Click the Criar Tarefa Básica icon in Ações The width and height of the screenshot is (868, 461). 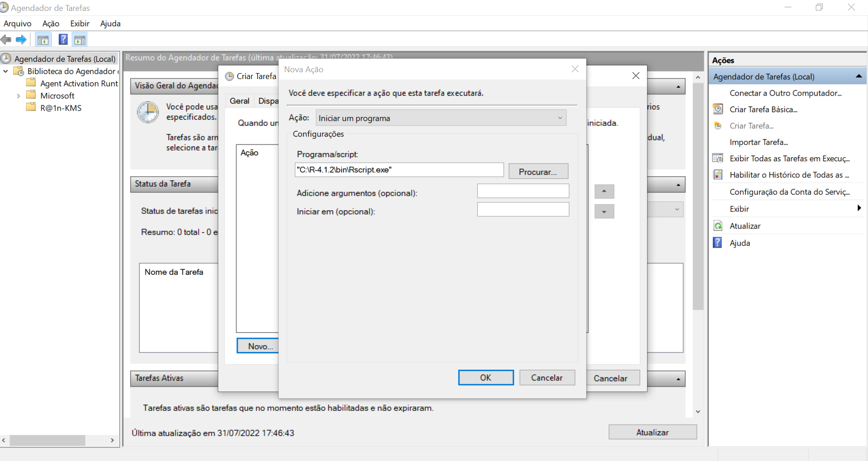coord(718,109)
